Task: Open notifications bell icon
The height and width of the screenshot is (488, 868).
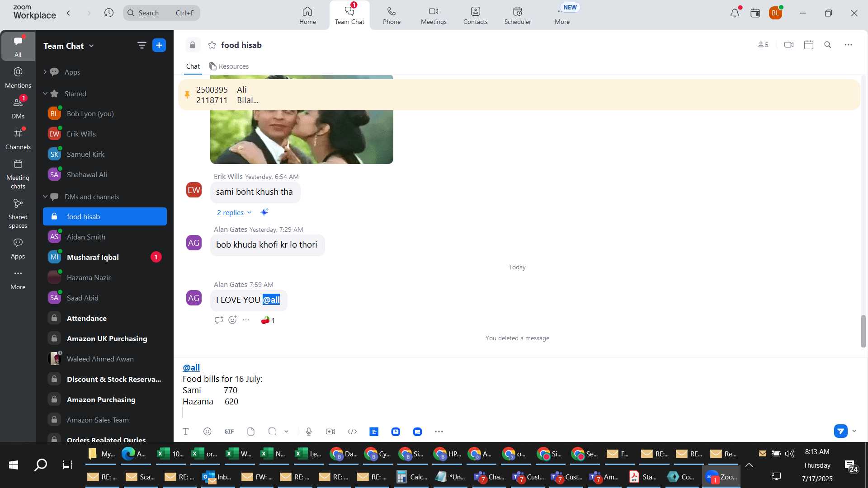Action: point(735,13)
